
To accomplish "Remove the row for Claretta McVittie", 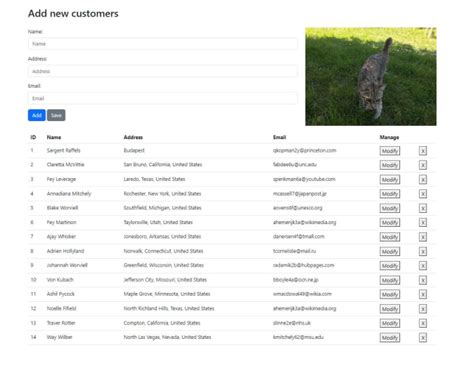I will (423, 165).
